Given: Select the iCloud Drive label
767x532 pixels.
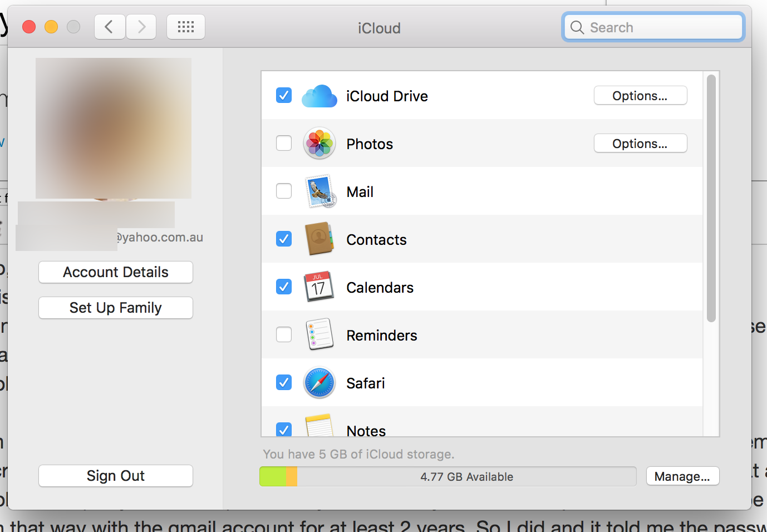Looking at the screenshot, I should coord(387,96).
